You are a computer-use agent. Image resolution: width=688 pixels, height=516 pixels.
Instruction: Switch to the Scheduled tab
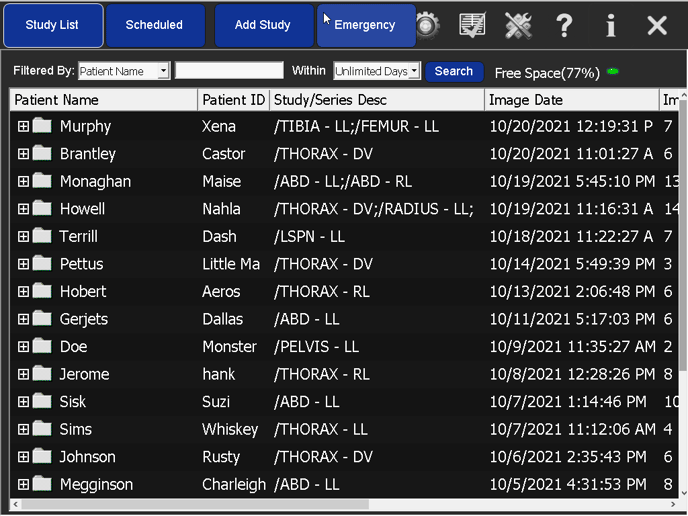[154, 25]
